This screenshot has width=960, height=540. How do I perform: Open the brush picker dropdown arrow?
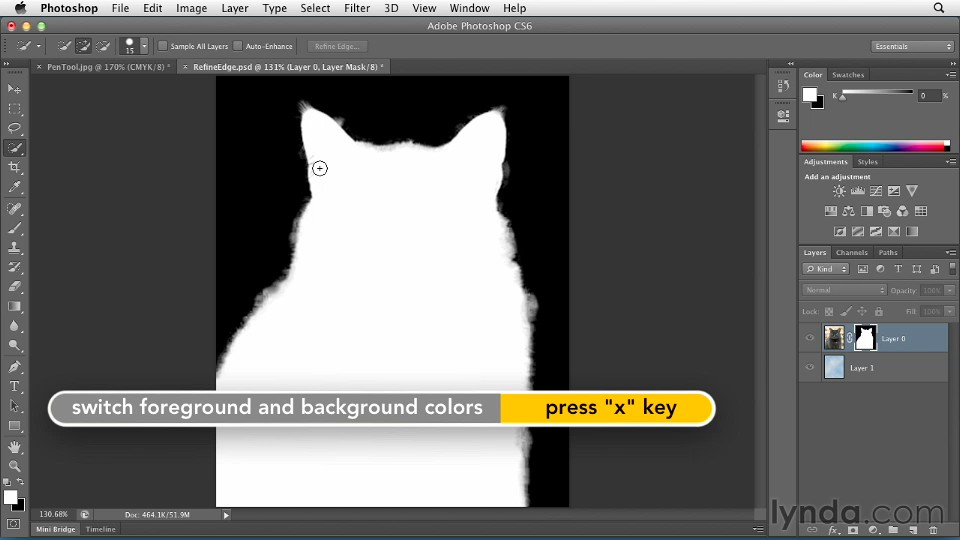[144, 46]
